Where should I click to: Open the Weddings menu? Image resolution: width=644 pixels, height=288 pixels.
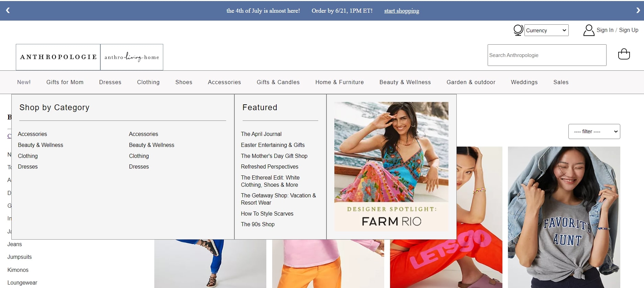524,82
